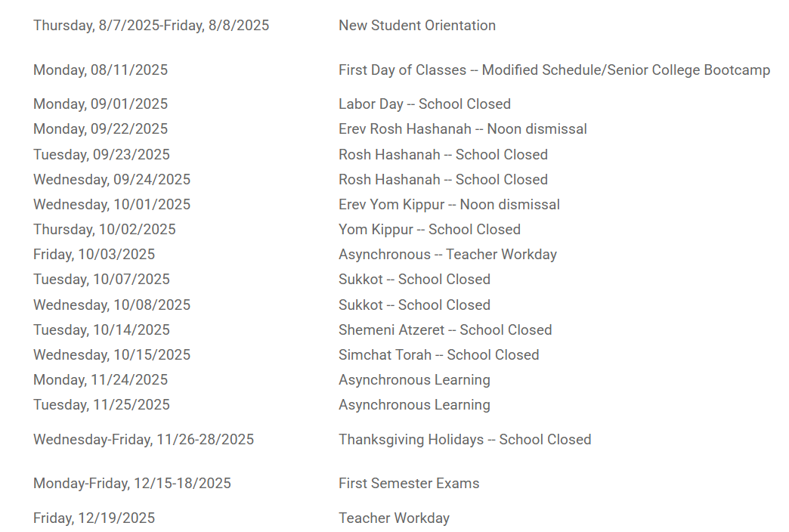Screen dimensions: 789x532
Task: Select Simchat Torah -- School Closed entry
Action: [438, 355]
